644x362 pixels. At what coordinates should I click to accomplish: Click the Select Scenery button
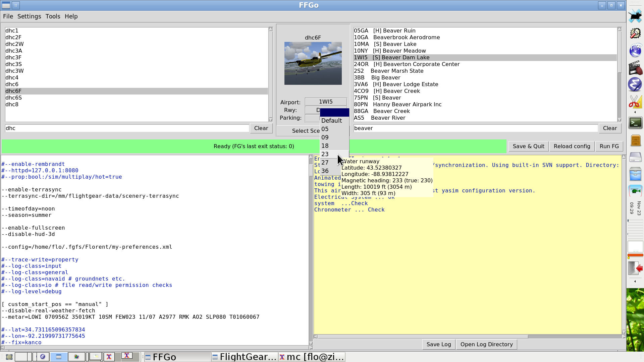click(x=299, y=131)
